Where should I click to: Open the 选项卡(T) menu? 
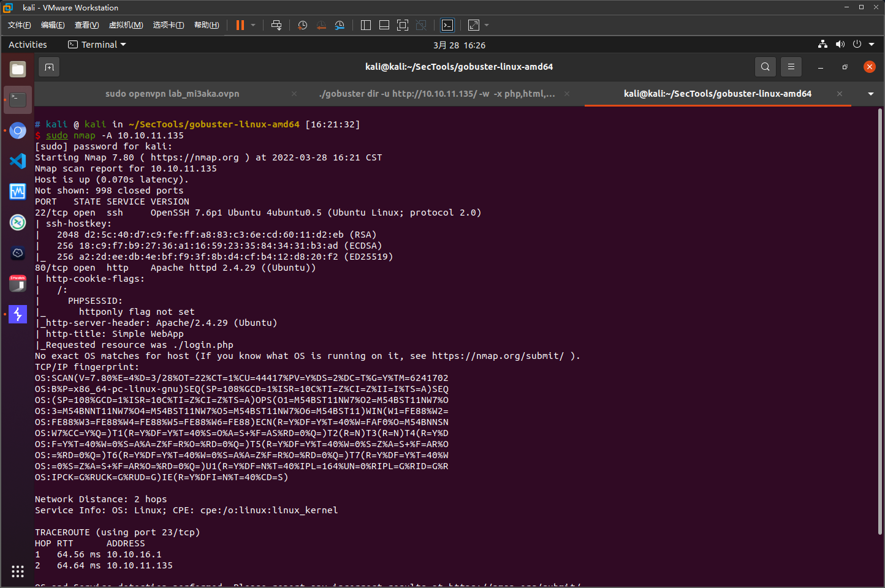pos(169,25)
